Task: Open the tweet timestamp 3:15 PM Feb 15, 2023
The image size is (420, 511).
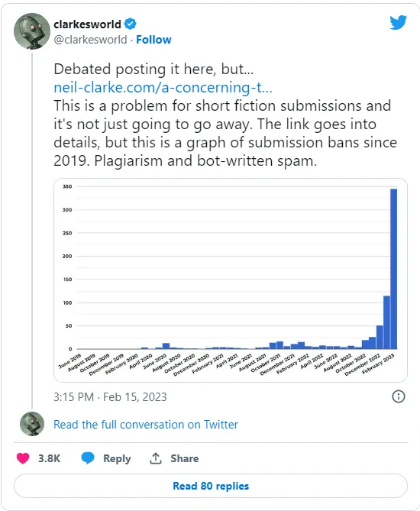Action: click(110, 397)
